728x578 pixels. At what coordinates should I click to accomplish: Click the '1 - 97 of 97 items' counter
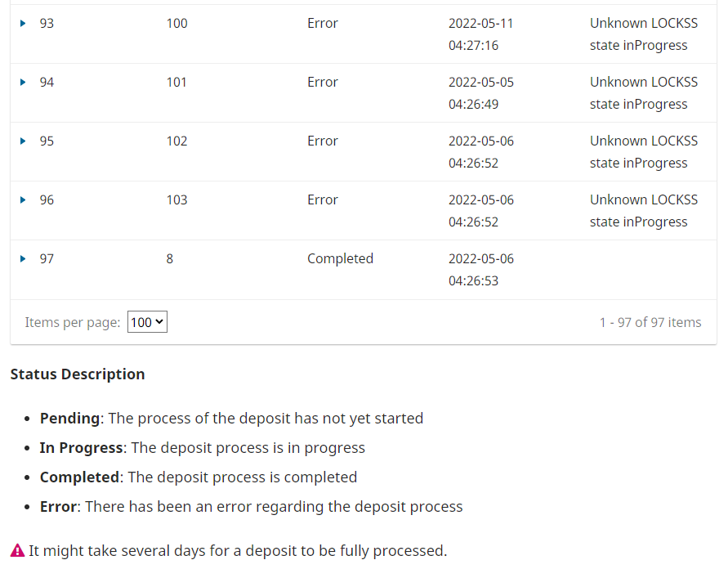650,322
